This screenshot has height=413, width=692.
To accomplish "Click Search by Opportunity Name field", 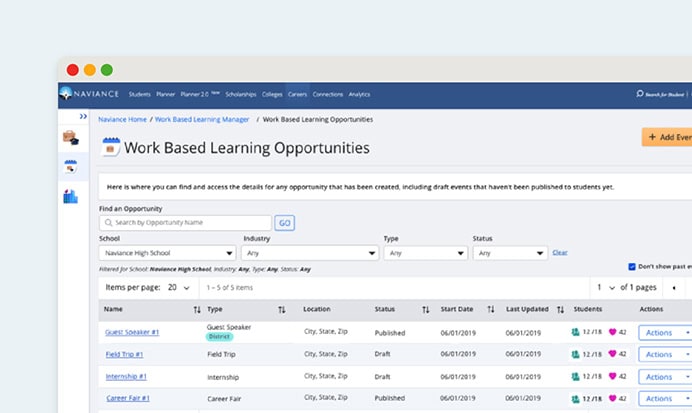I will point(185,223).
